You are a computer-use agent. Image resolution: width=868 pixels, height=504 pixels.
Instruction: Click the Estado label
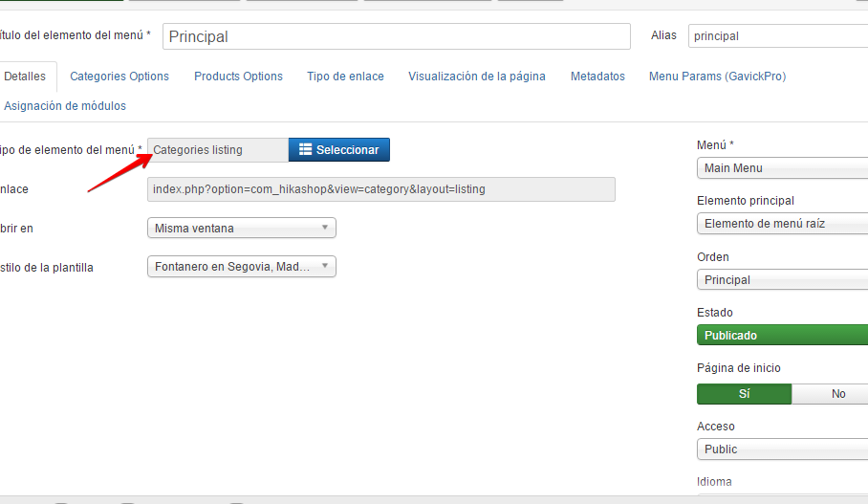coord(715,313)
